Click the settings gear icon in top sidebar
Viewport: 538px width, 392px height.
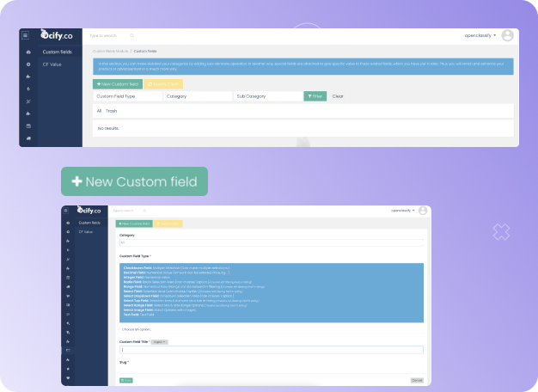(28, 64)
